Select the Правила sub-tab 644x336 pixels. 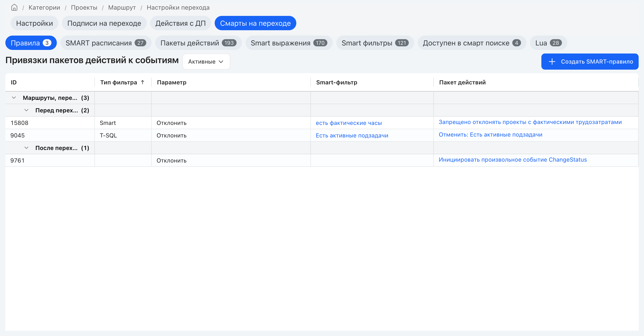click(31, 43)
